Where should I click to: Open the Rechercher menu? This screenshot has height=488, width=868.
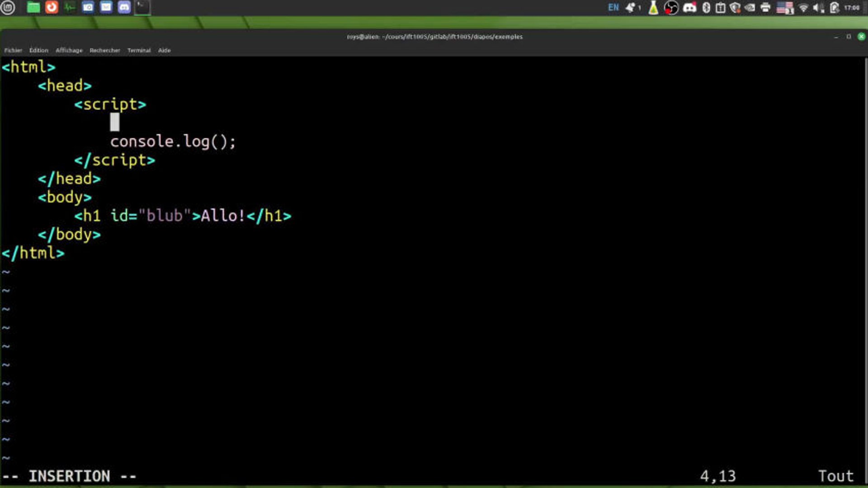(105, 50)
